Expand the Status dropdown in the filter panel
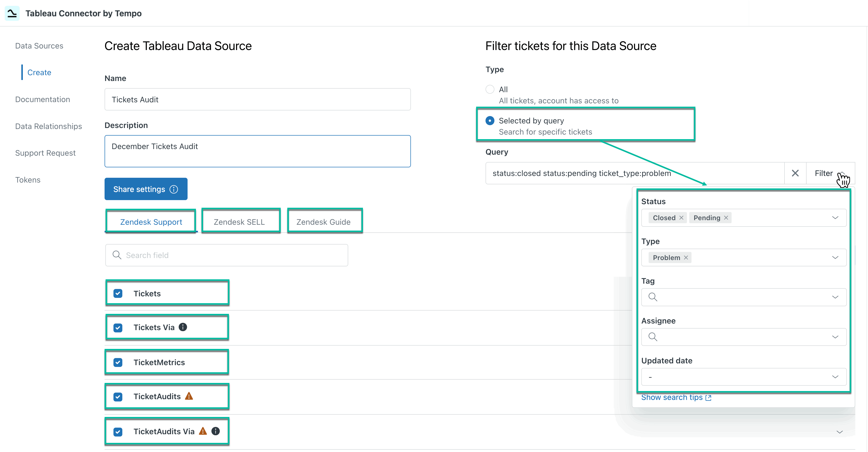 [x=836, y=217]
